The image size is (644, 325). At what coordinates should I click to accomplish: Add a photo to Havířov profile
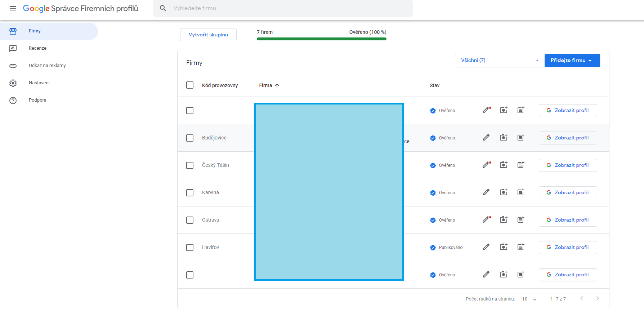[x=504, y=247]
